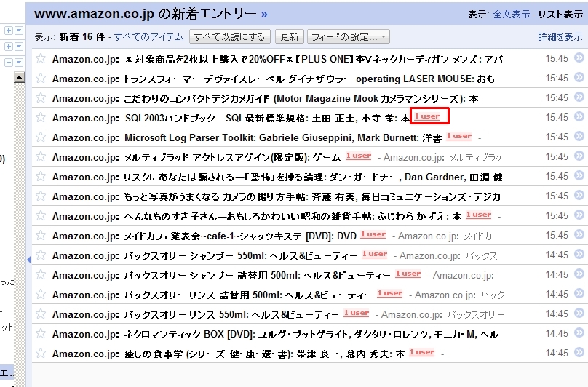
Task: Open original page arrow for シャンプー 550ml row
Action: [x=579, y=255]
